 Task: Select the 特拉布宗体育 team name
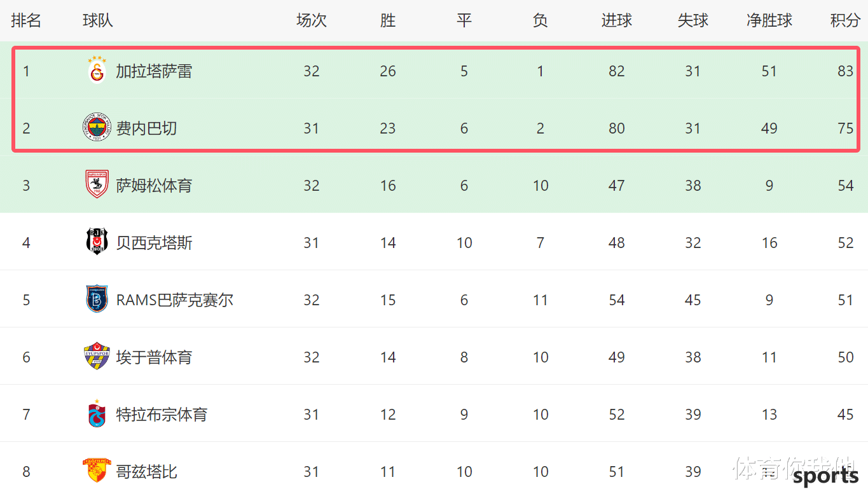[162, 415]
